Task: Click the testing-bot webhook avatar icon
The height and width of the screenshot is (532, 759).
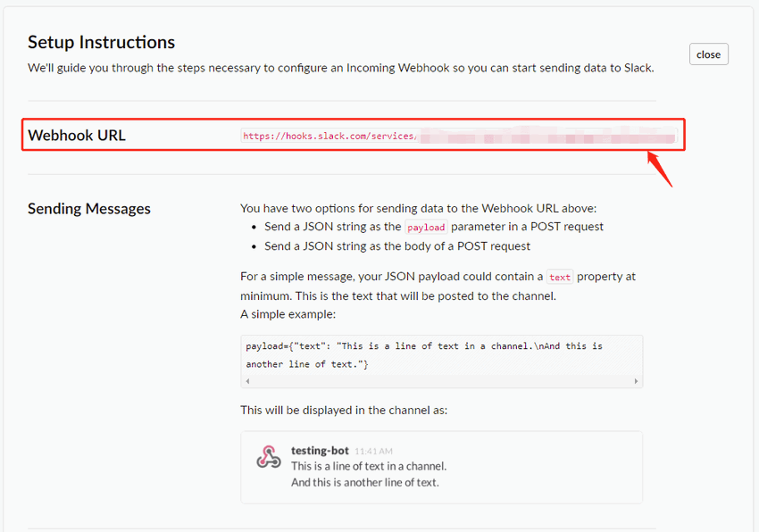Action: pos(269,457)
